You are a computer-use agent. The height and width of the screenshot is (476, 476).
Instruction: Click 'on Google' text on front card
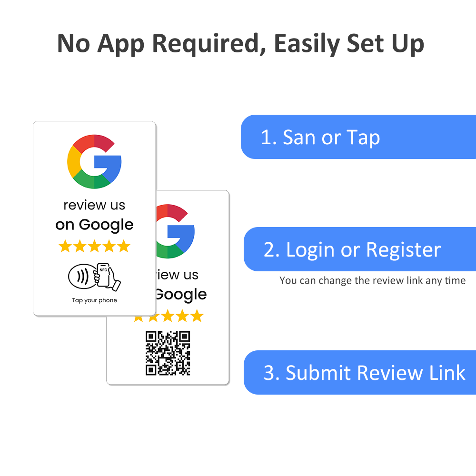[94, 225]
